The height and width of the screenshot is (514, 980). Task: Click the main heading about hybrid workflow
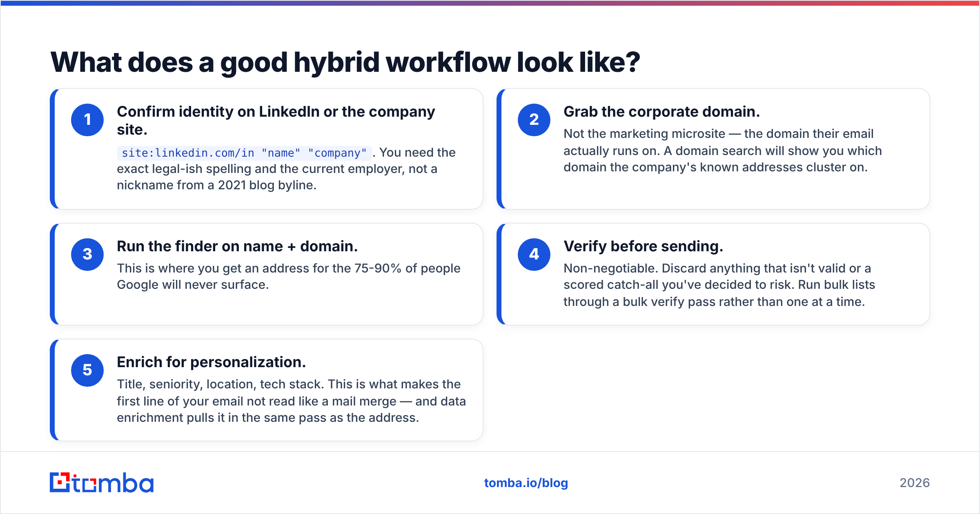(345, 62)
